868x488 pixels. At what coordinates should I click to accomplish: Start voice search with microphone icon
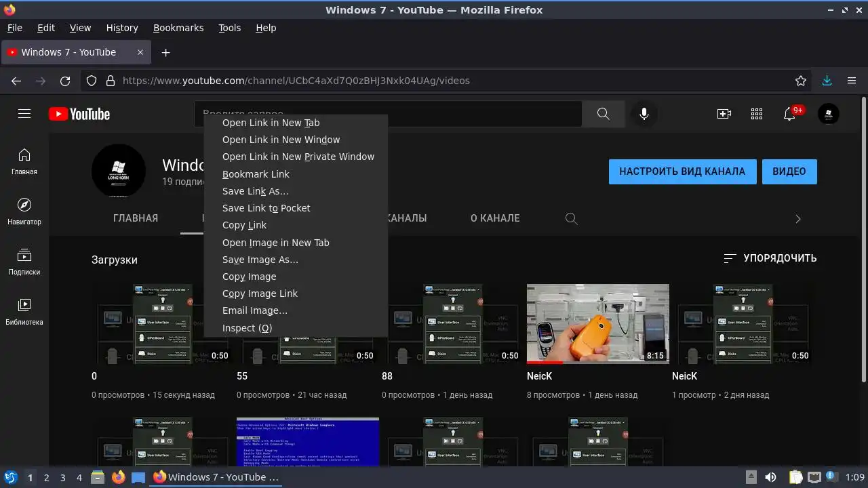[644, 114]
